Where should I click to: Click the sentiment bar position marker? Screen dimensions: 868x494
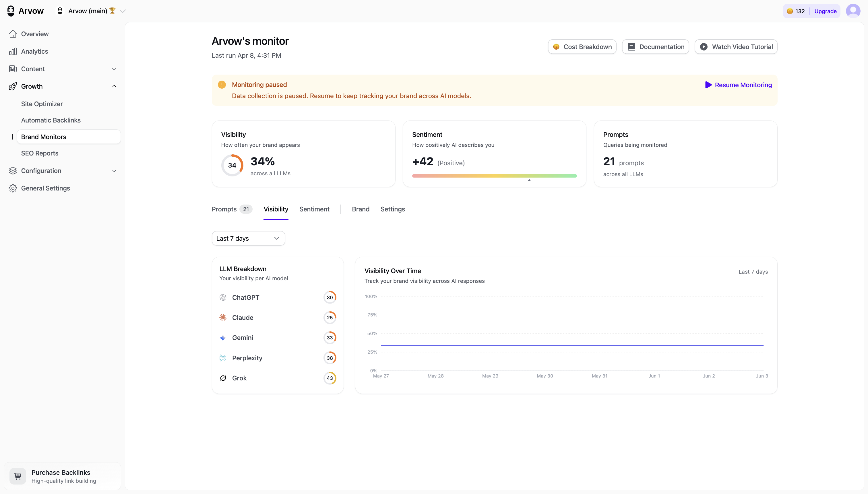[x=529, y=180]
